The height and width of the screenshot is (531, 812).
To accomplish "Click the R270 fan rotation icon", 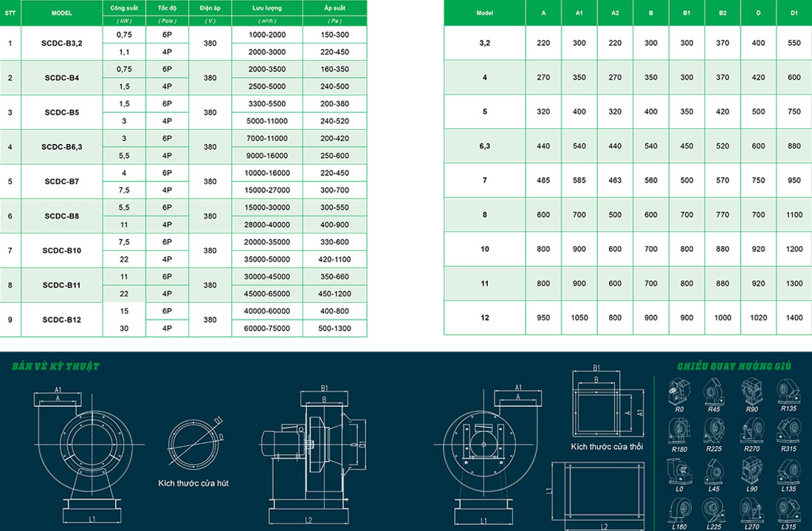I will pyautogui.click(x=751, y=431).
